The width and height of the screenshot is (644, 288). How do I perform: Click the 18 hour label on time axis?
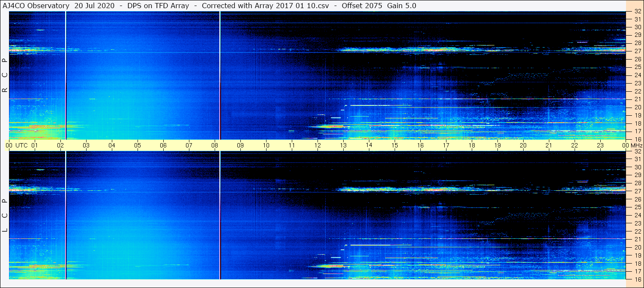point(472,145)
